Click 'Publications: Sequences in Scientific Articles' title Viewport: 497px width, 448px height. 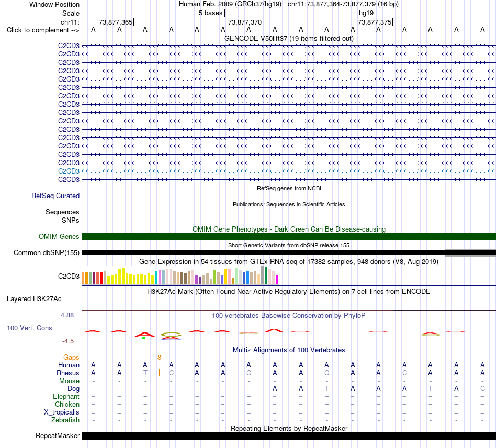tap(289, 204)
